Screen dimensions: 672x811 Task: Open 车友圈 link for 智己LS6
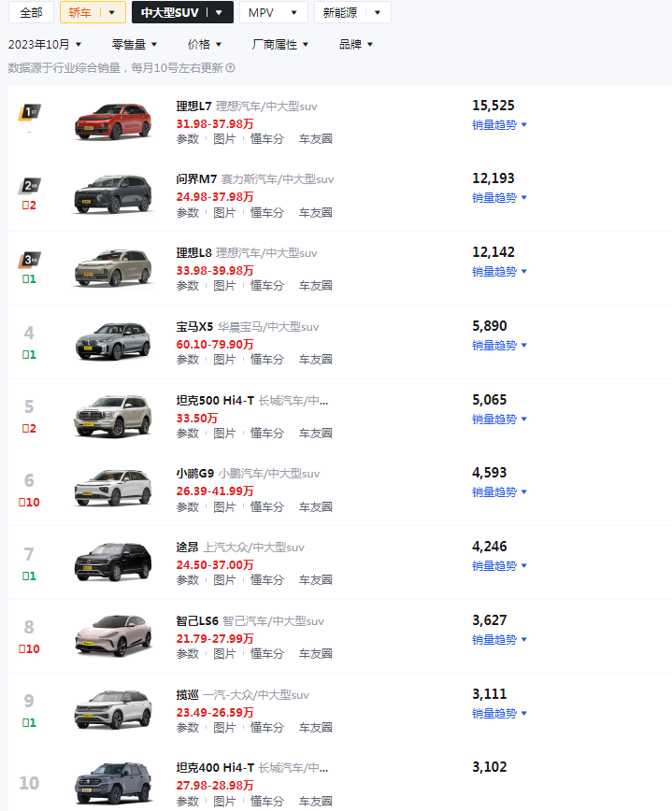point(316,654)
